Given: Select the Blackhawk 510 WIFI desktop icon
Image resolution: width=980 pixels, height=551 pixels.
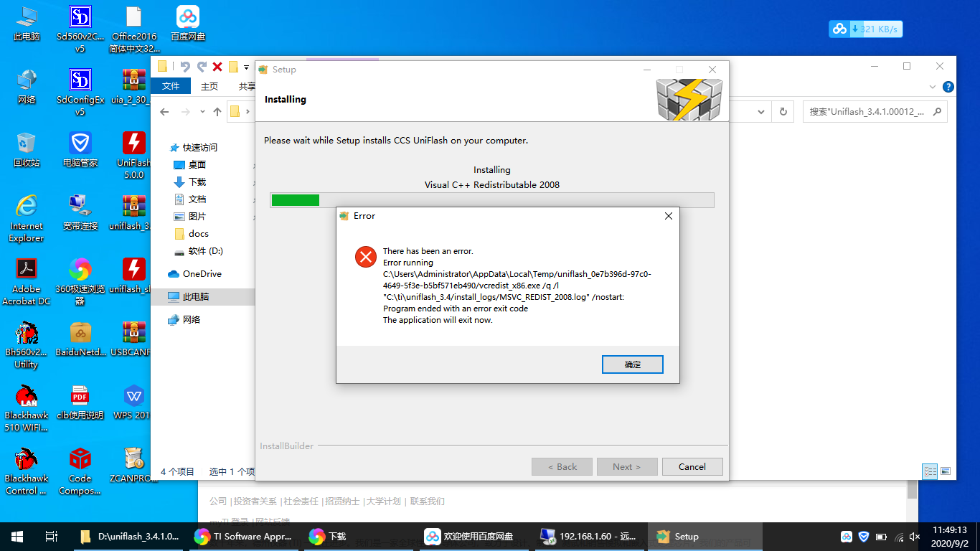Looking at the screenshot, I should point(27,408).
